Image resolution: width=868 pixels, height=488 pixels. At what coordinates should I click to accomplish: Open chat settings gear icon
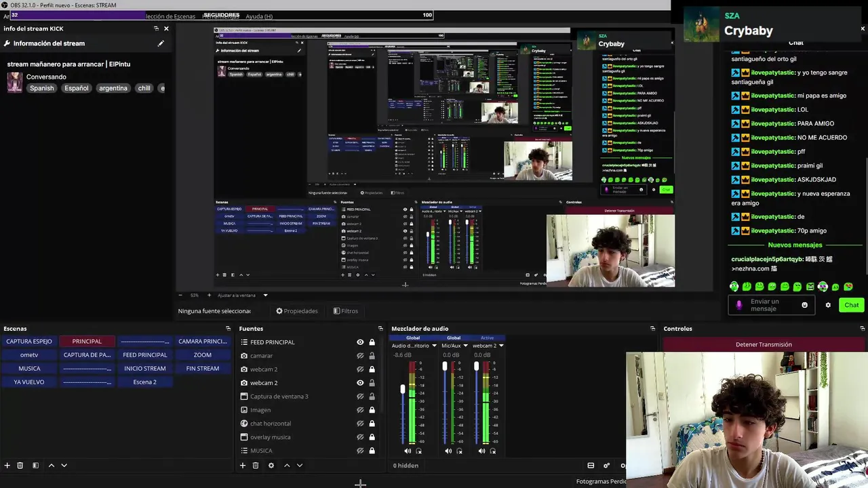(x=828, y=305)
